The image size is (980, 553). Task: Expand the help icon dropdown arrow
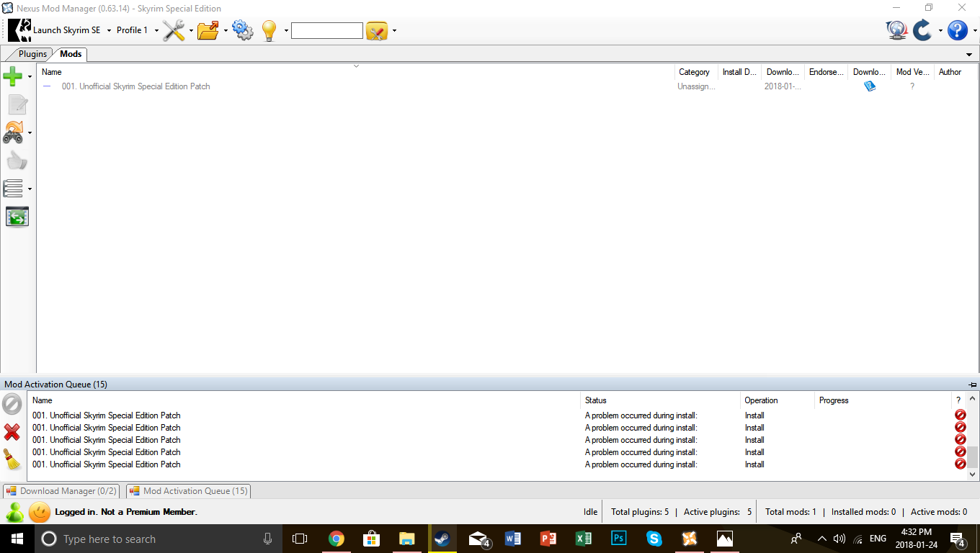[x=975, y=30]
